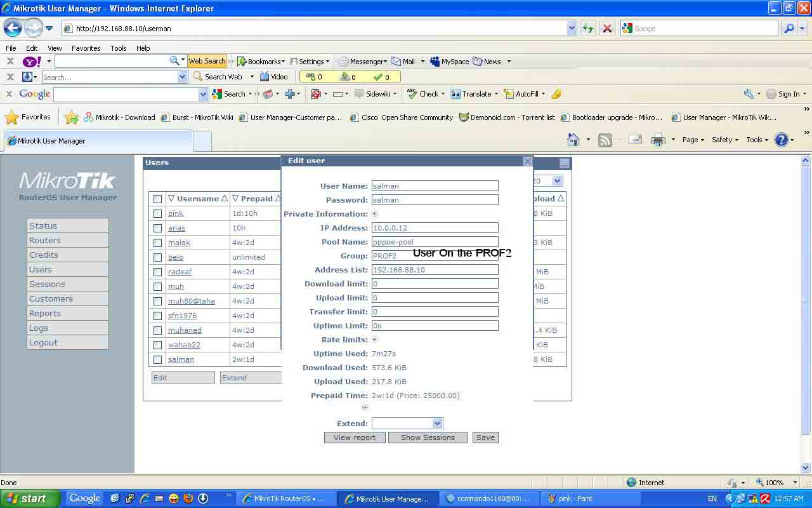The image size is (812, 508).
Task: Expand the Rate limits section
Action: [375, 340]
